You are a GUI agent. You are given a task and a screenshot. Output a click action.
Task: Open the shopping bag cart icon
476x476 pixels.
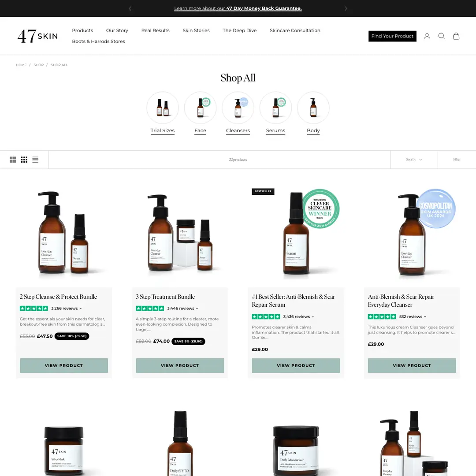(456, 36)
